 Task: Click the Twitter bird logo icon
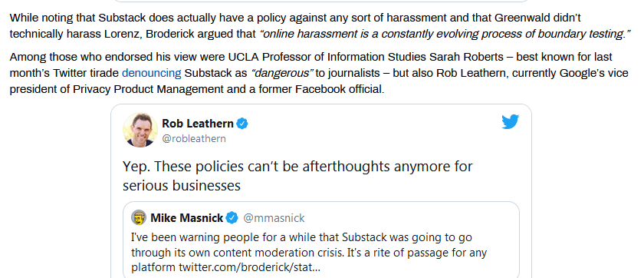point(510,122)
